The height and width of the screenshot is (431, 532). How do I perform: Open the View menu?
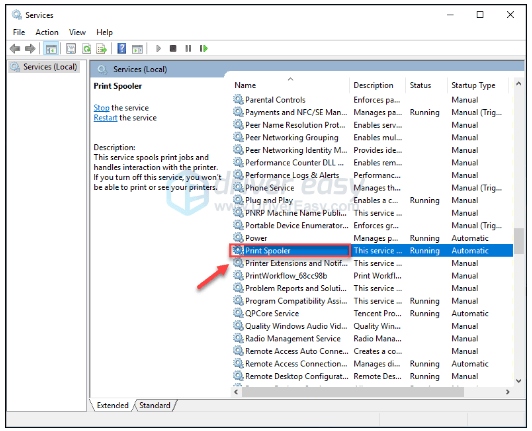[77, 32]
